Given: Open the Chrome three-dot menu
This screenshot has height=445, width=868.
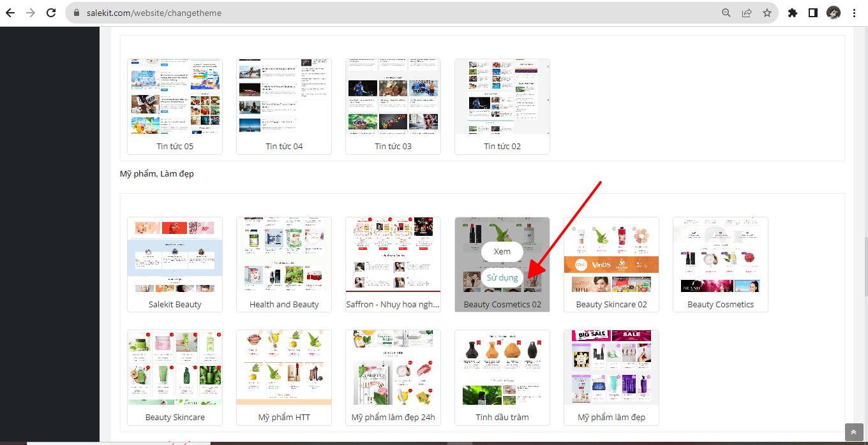Looking at the screenshot, I should tap(854, 13).
